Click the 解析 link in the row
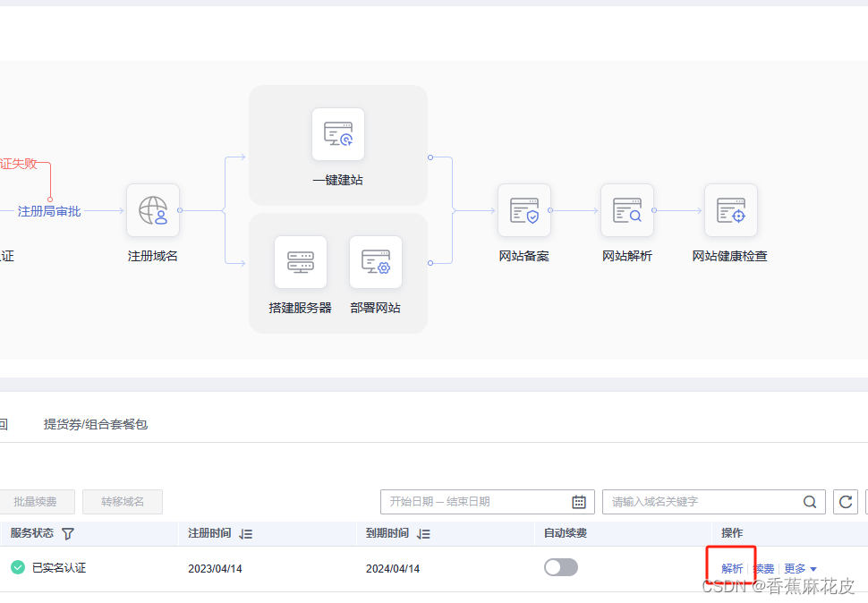This screenshot has height=603, width=868. point(732,569)
